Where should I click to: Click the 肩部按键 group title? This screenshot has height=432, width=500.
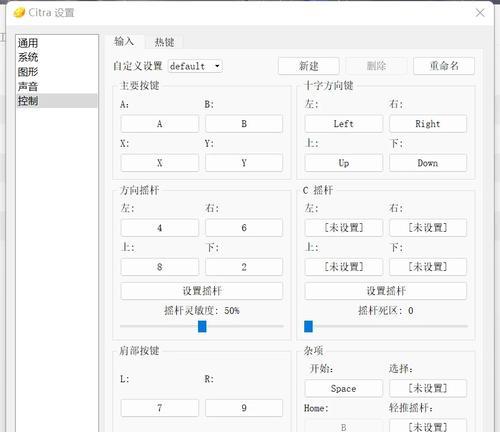point(140,351)
